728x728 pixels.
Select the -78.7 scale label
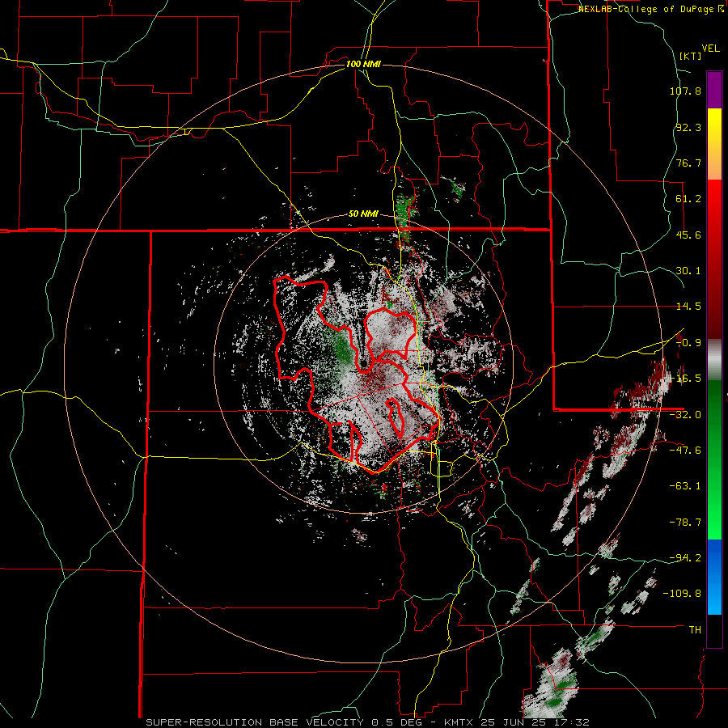685,523
